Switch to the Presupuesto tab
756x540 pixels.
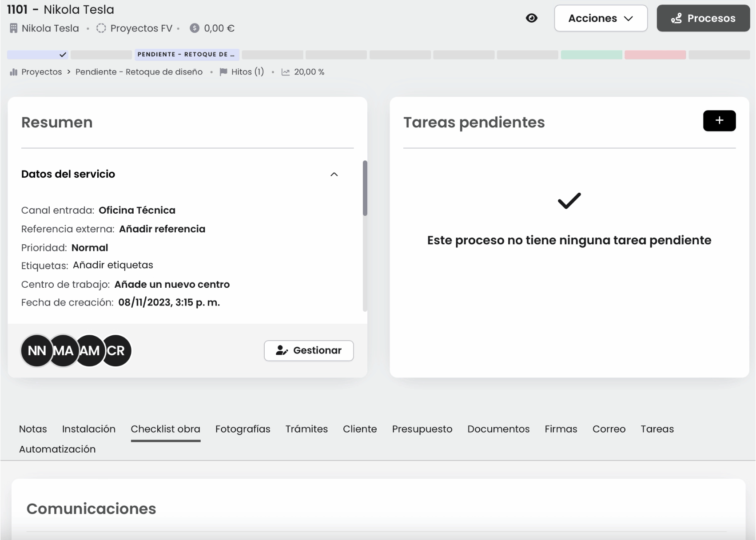[x=422, y=429]
